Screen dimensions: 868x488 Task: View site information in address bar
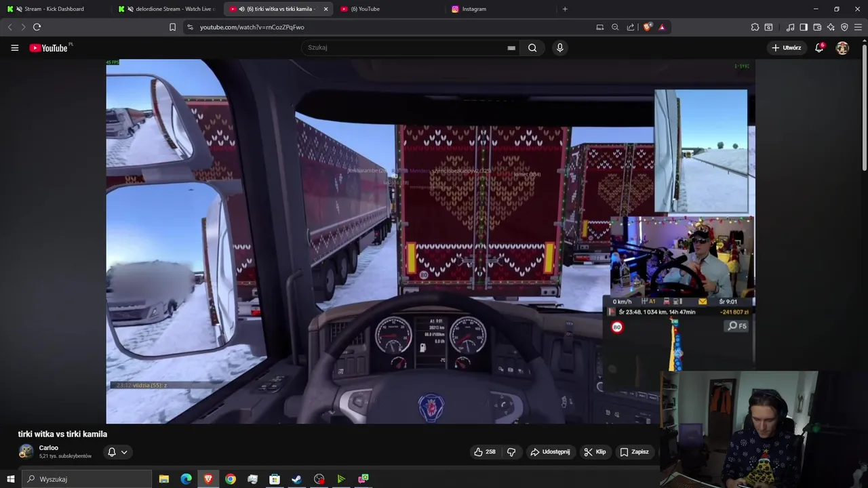(x=190, y=27)
